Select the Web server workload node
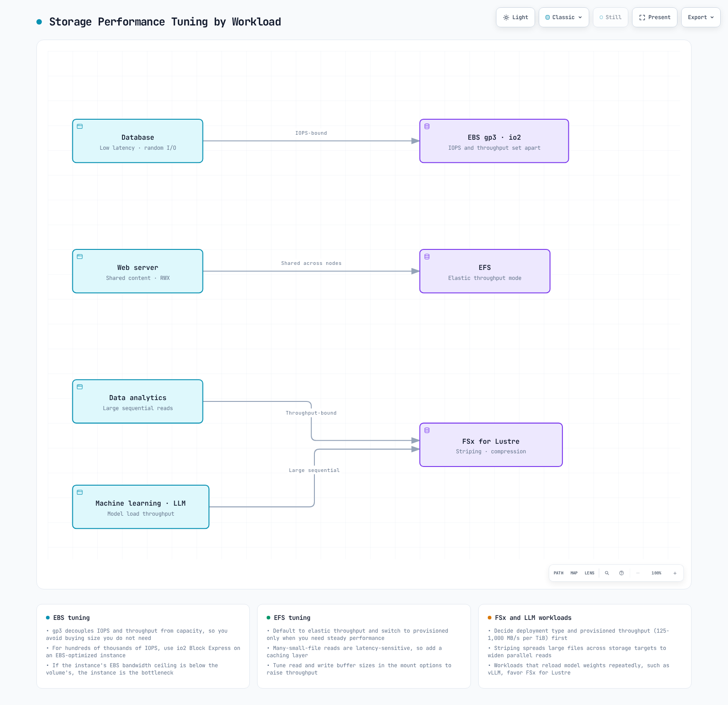This screenshot has width=728, height=705. coord(138,271)
